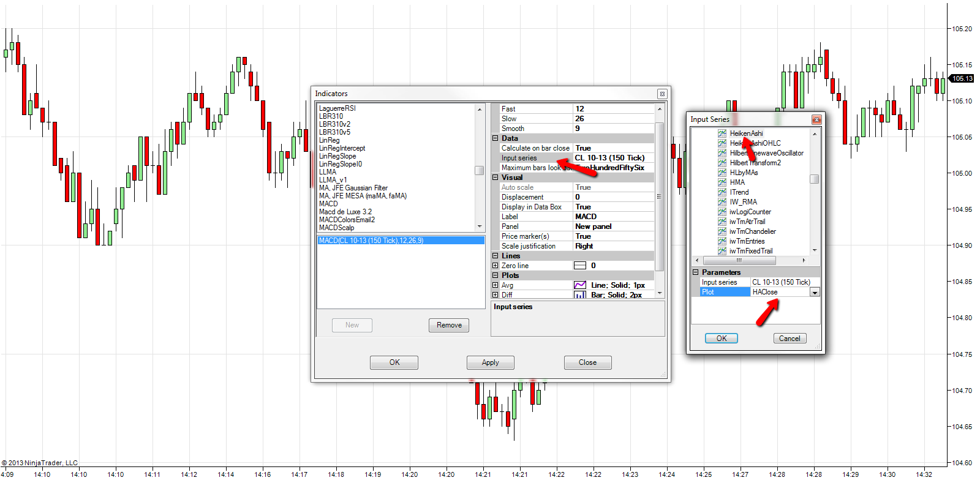
Task: Choose MA, JFE Gaussian Filter indicator
Action: tap(353, 188)
